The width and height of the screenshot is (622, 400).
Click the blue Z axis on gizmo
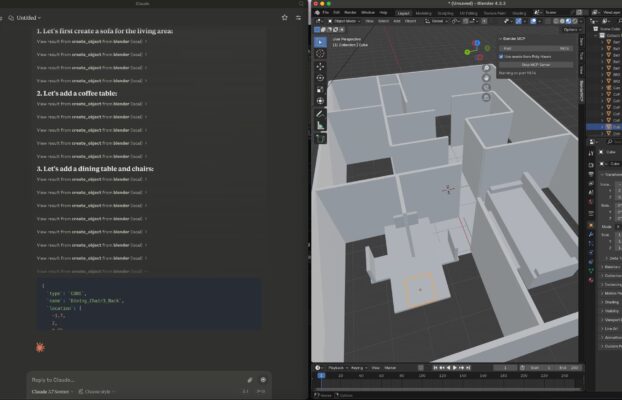pyautogui.click(x=477, y=43)
